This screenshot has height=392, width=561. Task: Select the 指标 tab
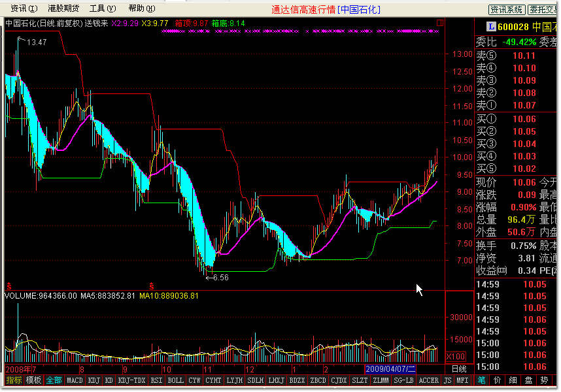14,380
